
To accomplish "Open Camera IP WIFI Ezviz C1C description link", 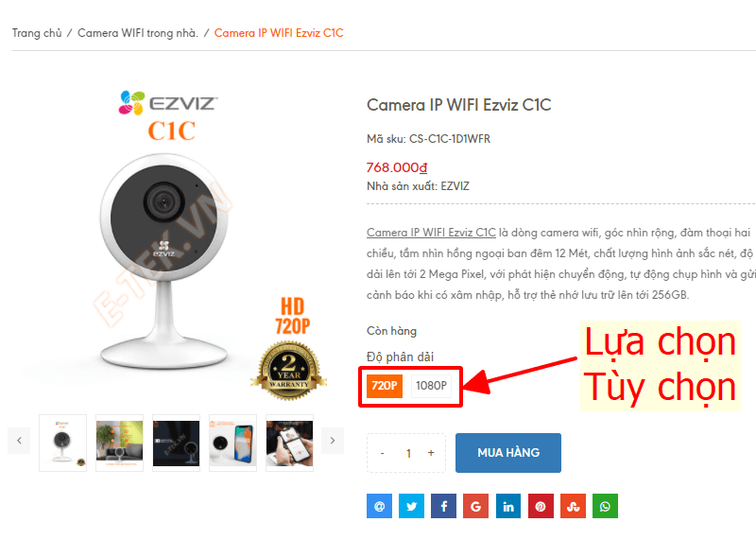I will (x=431, y=233).
